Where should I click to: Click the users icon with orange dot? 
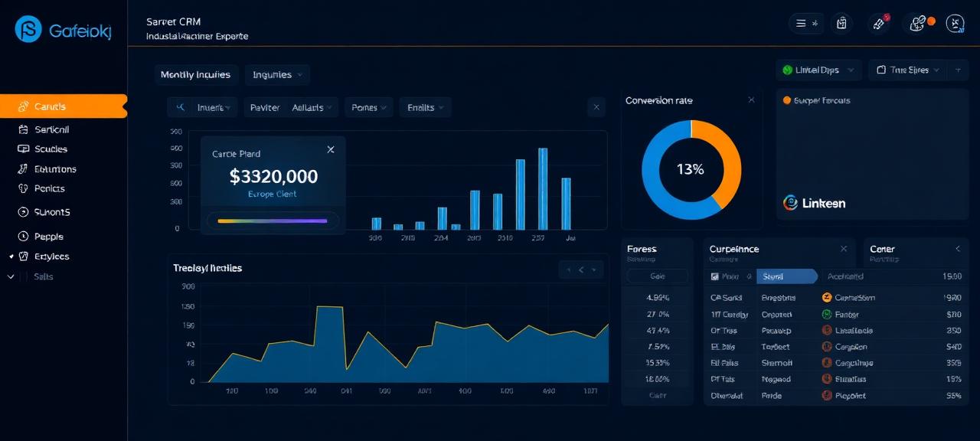(917, 24)
